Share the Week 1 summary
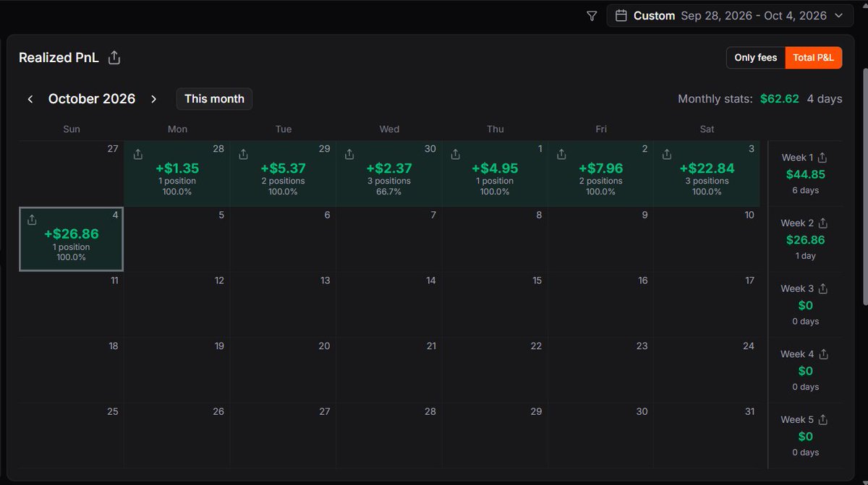Viewport: 868px width, 485px height. (x=822, y=157)
